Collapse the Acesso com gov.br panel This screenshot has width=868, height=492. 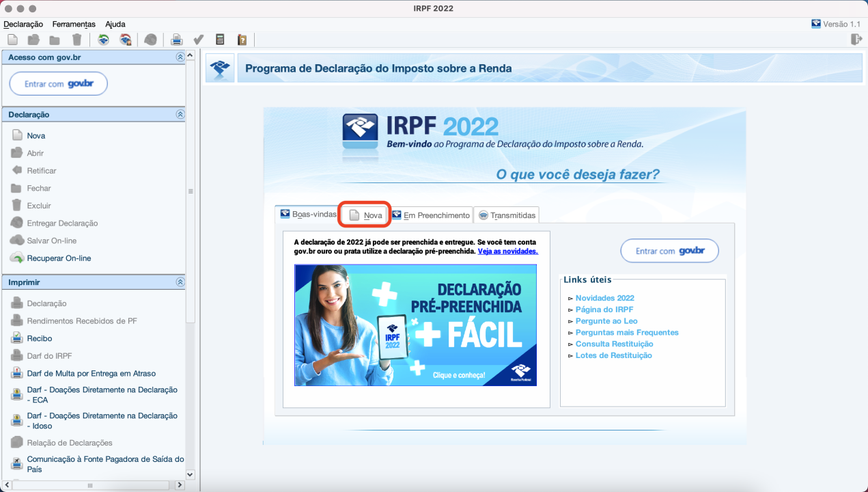[179, 57]
